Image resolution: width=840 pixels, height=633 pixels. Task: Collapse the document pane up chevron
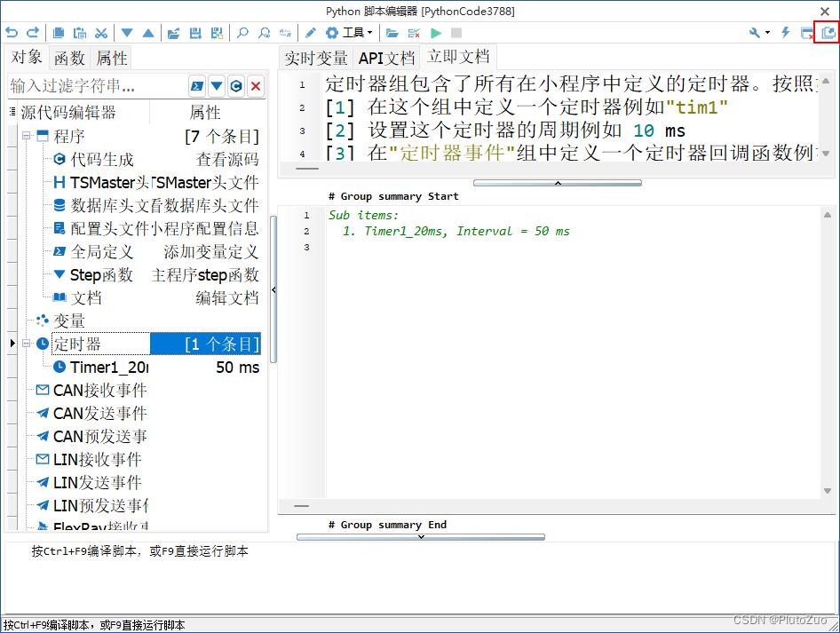(x=558, y=183)
